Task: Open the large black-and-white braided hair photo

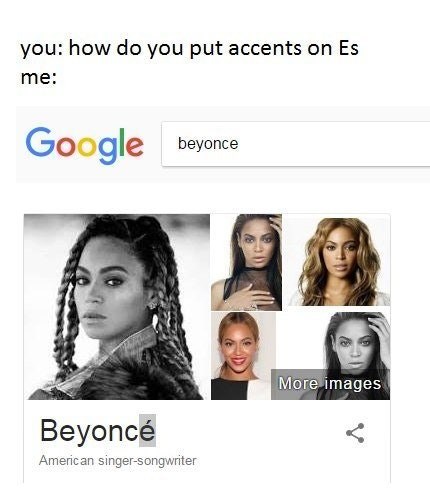Action: pos(117,307)
